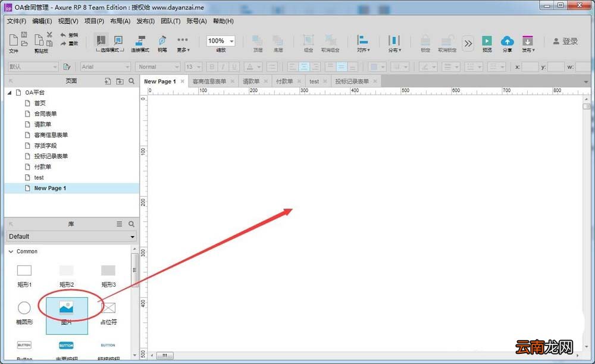The image size is (595, 364).
Task: Click the library panel vertical scrollbar
Action: (134, 270)
